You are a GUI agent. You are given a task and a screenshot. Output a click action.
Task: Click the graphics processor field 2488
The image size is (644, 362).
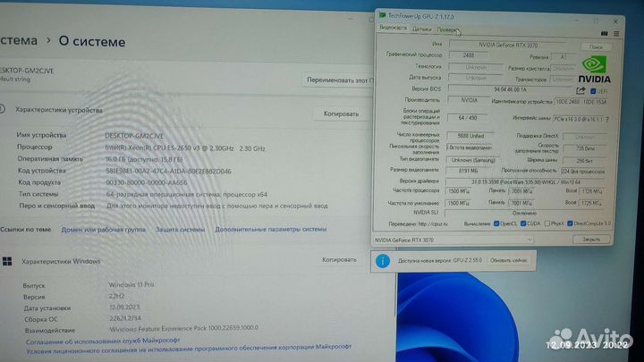[468, 55]
